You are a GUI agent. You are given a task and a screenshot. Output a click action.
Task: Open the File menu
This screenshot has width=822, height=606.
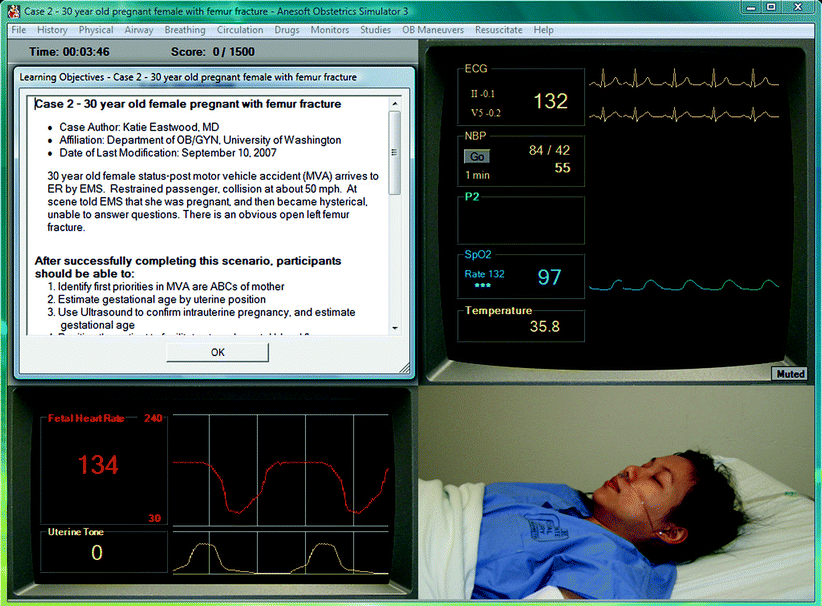[19, 30]
